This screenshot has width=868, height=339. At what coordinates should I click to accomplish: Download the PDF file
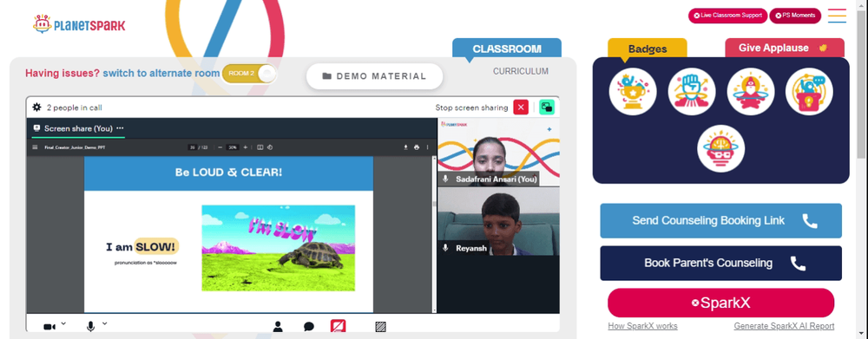[405, 147]
